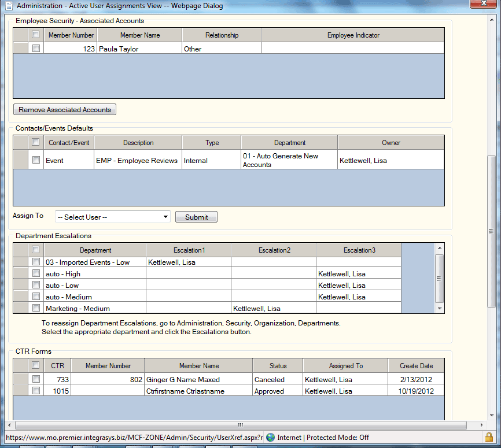Click the security lock icon in the status bar
This screenshot has width=501, height=448.
[x=488, y=437]
